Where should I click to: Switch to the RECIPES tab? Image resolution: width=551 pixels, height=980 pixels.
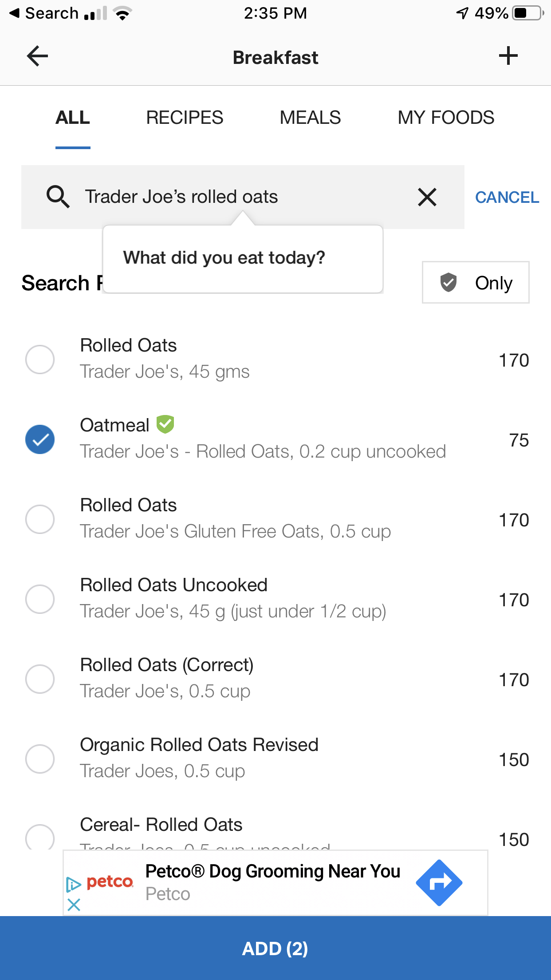[185, 118]
